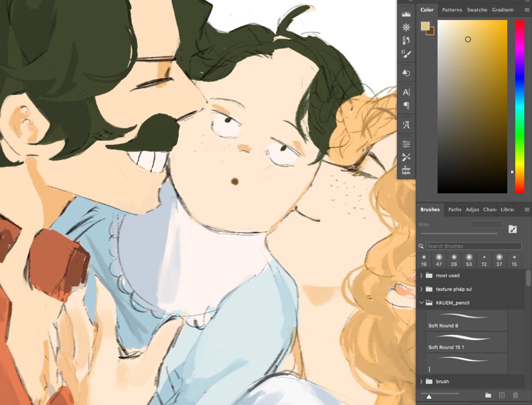Select the brush preset named ]
532x405 pixels.
[467, 364]
